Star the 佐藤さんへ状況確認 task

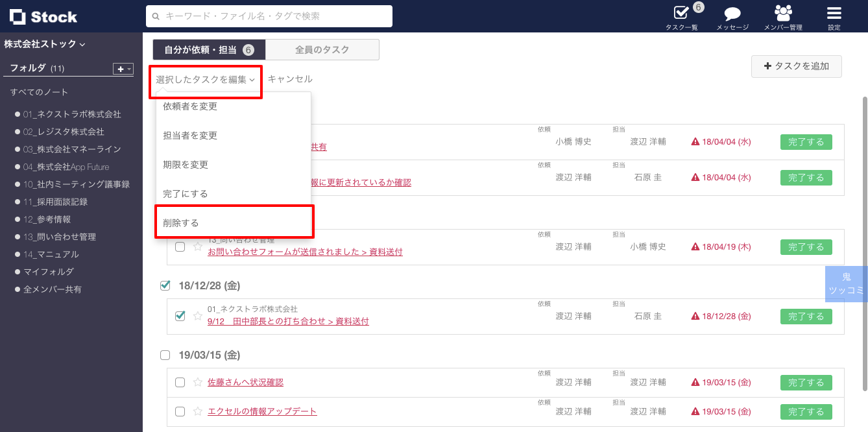tap(198, 382)
